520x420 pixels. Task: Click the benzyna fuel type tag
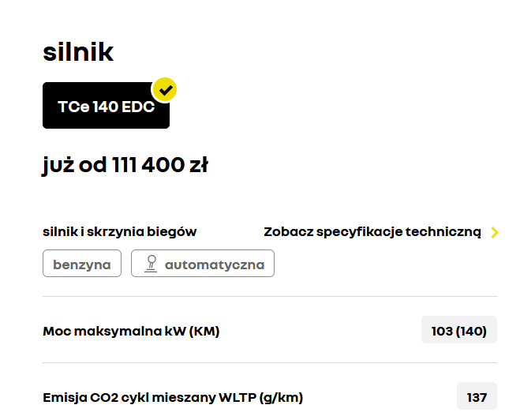coord(82,264)
